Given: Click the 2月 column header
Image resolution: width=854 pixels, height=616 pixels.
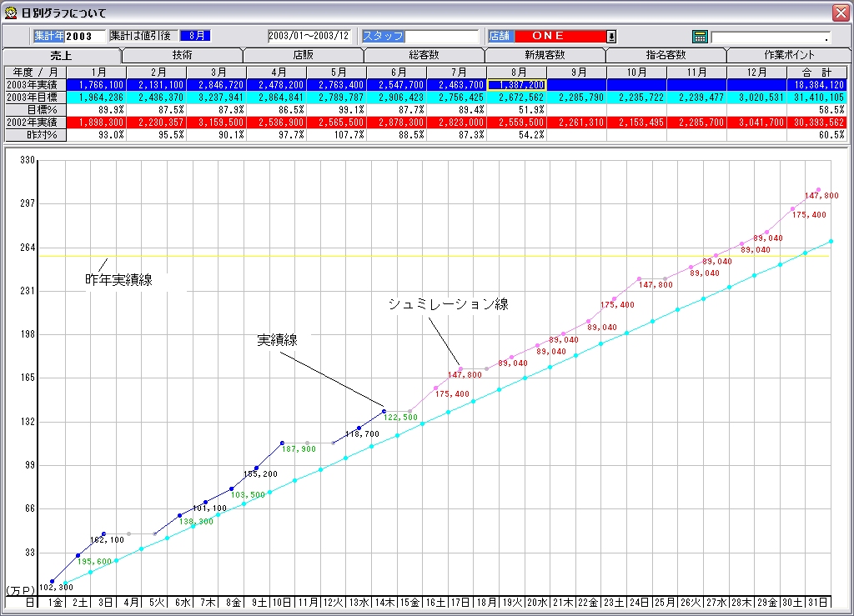Looking at the screenshot, I should coord(156,73).
